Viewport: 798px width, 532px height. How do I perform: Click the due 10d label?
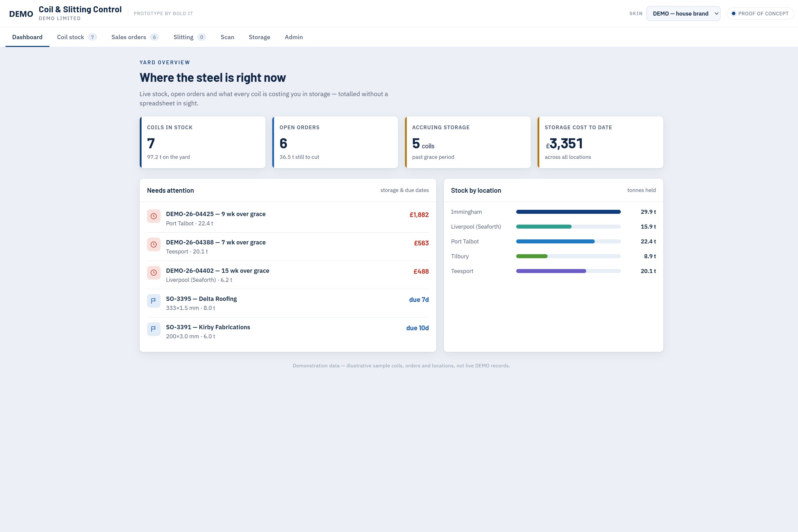(x=418, y=328)
